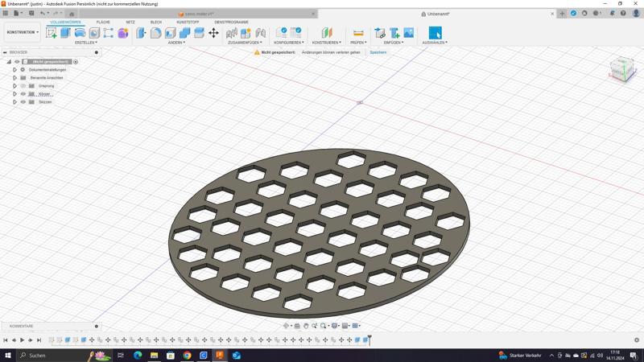Open the ÄNDERN menu label

176,43
